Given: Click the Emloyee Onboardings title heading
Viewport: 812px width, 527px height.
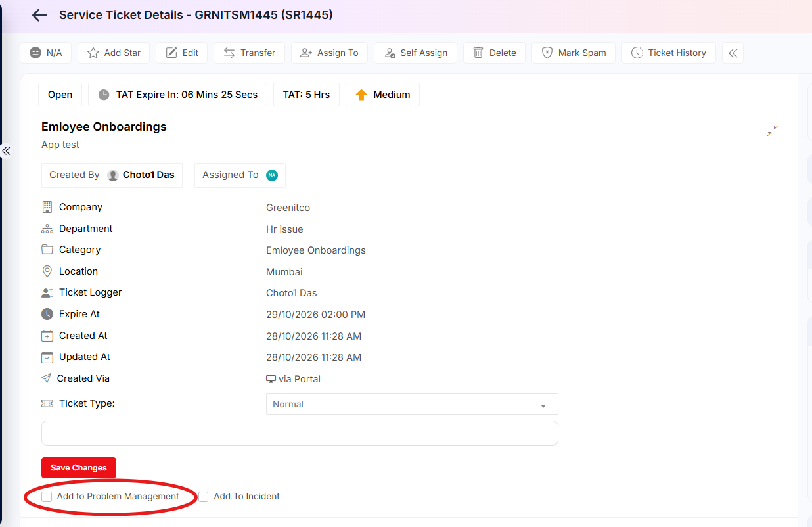Looking at the screenshot, I should point(104,127).
